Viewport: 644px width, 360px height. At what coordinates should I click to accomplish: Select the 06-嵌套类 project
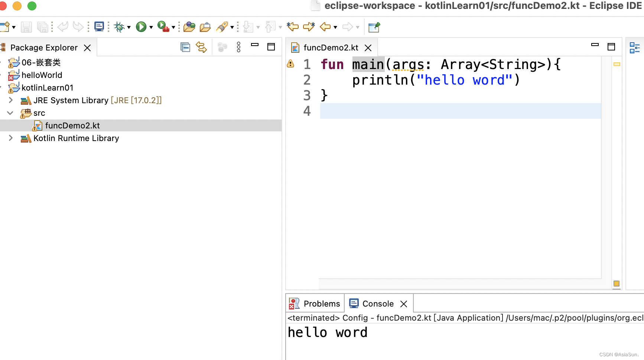click(x=41, y=62)
